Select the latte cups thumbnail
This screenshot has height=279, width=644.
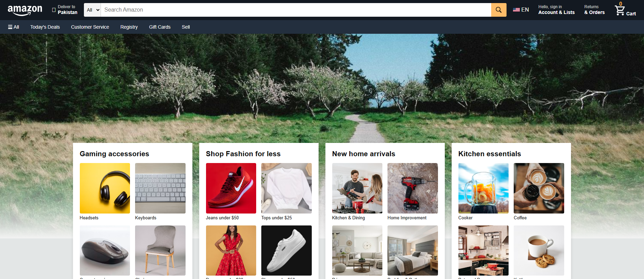coord(539,188)
